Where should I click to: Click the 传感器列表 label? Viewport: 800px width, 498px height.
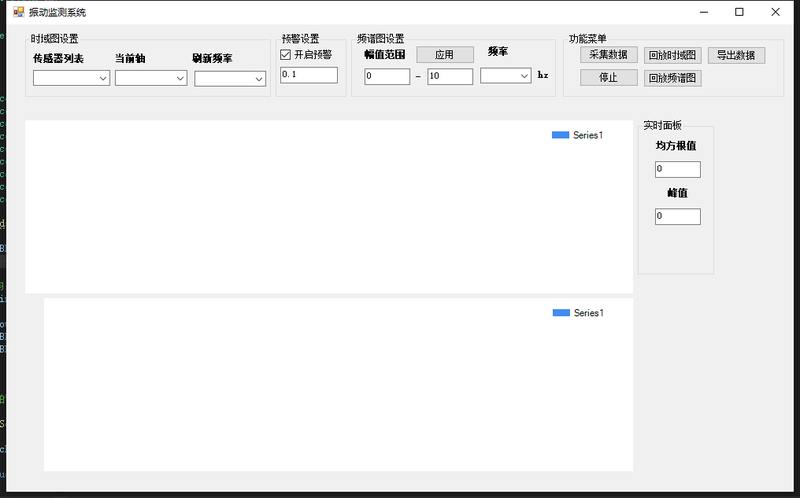pos(58,59)
